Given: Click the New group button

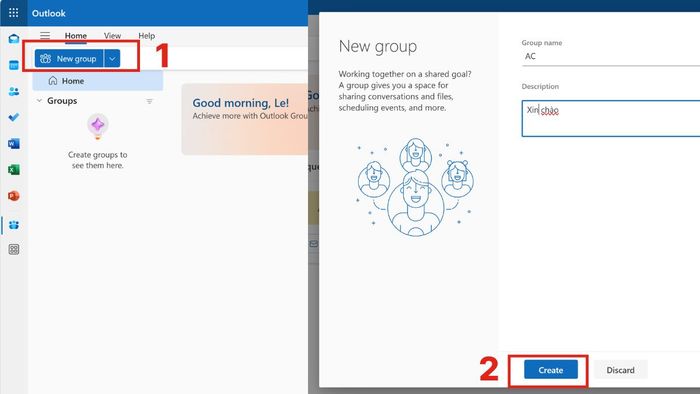Looking at the screenshot, I should click(69, 58).
